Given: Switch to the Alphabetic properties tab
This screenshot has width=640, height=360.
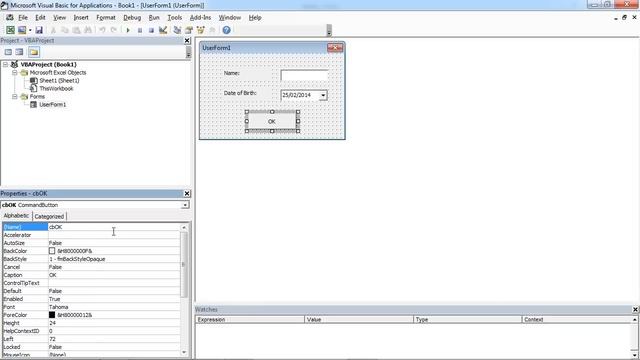Looking at the screenshot, I should pos(16,216).
